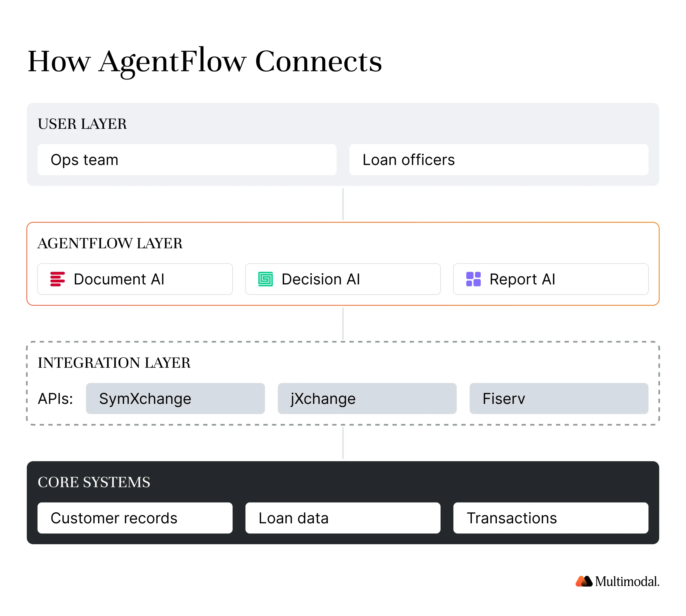Select the SymXchange API box
Viewport: 686px width, 616px height.
(175, 398)
